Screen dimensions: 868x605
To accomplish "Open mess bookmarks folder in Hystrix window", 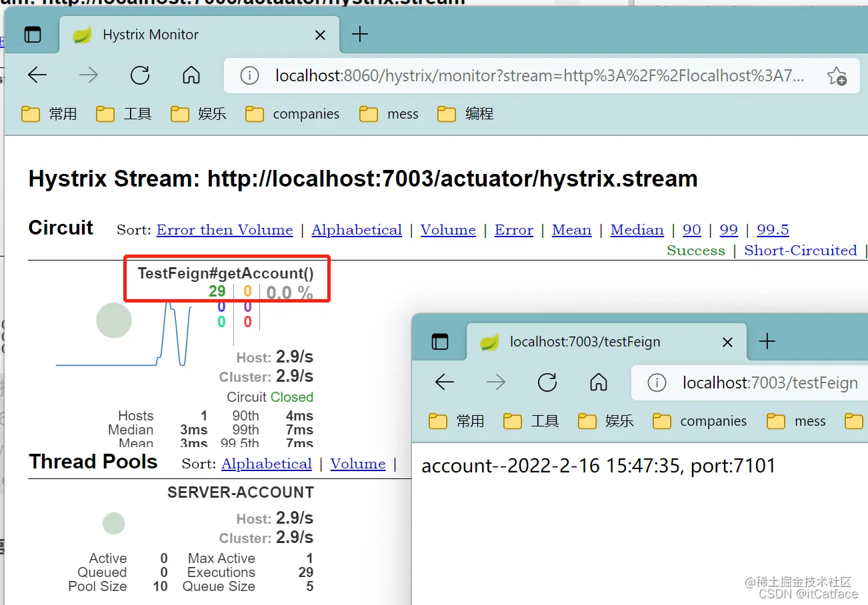I will (x=389, y=114).
